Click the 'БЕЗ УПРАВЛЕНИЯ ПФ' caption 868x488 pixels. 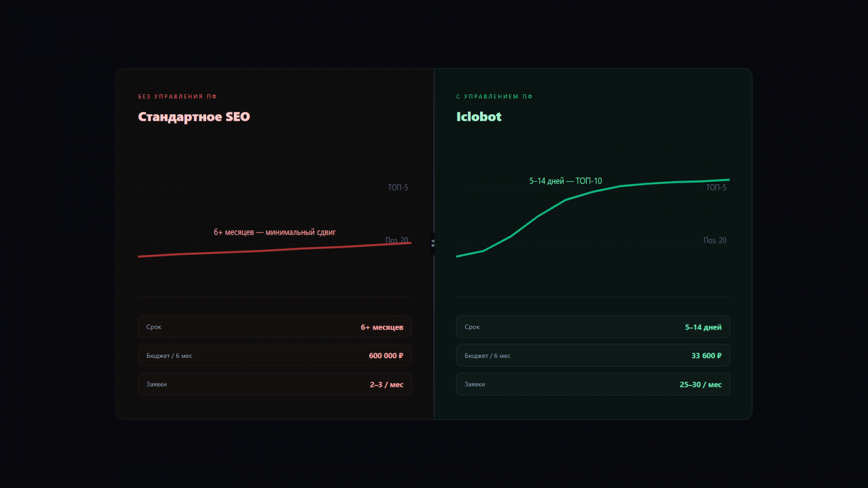pyautogui.click(x=177, y=97)
